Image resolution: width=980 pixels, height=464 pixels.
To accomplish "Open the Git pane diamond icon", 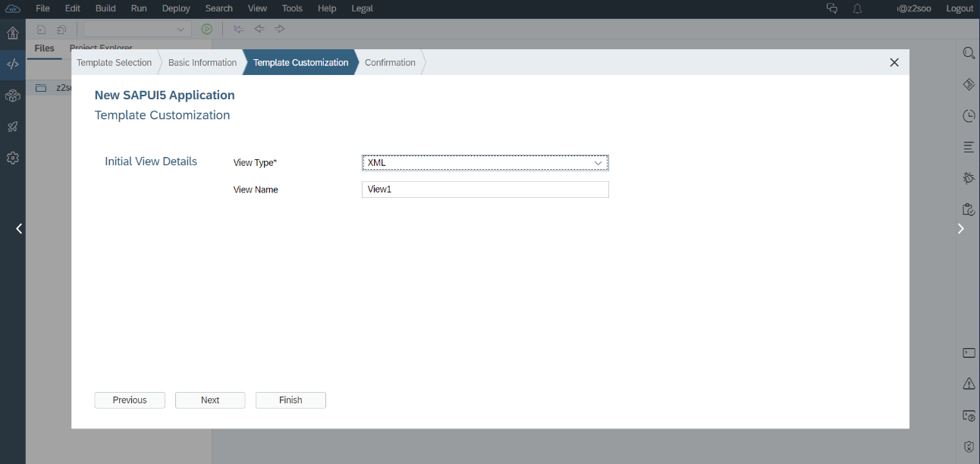I will (x=969, y=84).
